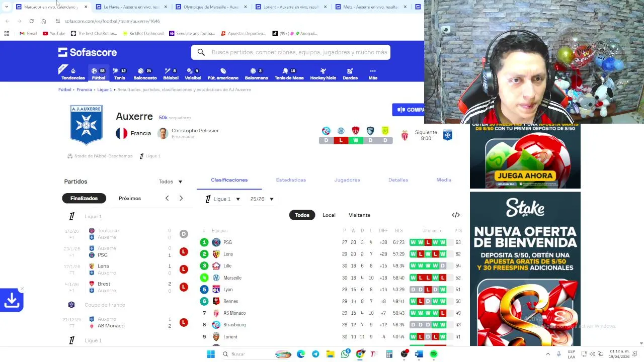This screenshot has width=644, height=362.
Task: Filter standings by Visitante
Action: tap(359, 215)
